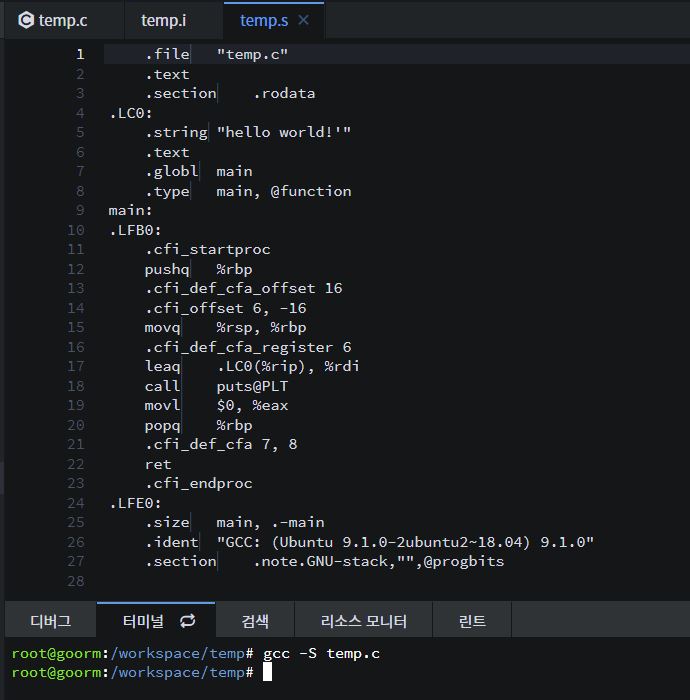The width and height of the screenshot is (690, 700).
Task: Click the movl $0, %eax instruction
Action: 216,405
